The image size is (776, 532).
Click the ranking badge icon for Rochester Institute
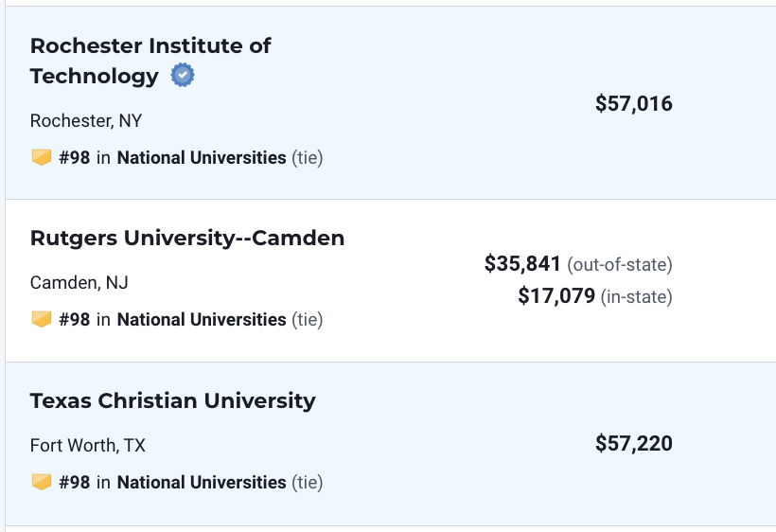42,157
